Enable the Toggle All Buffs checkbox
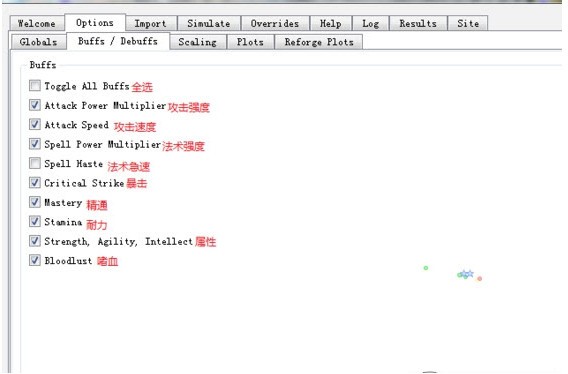The height and width of the screenshot is (374, 568). tap(35, 86)
